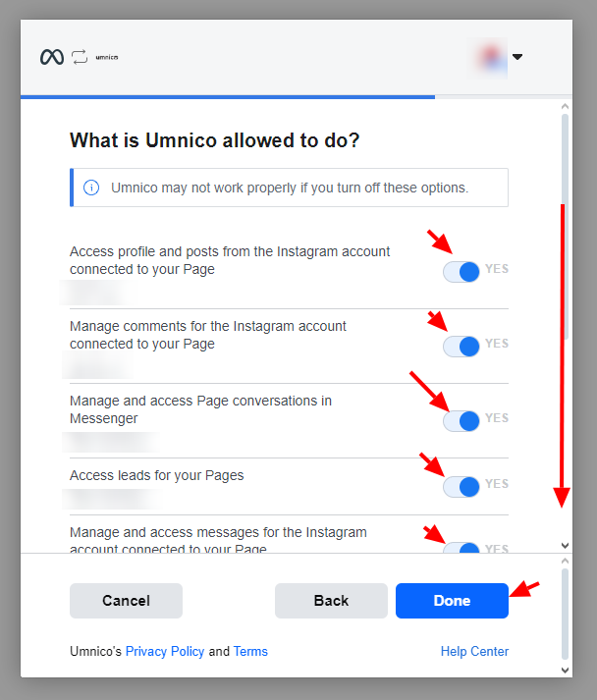Toggle off Page conversations in Messenger
Screen dimensions: 597x700
(x=461, y=420)
